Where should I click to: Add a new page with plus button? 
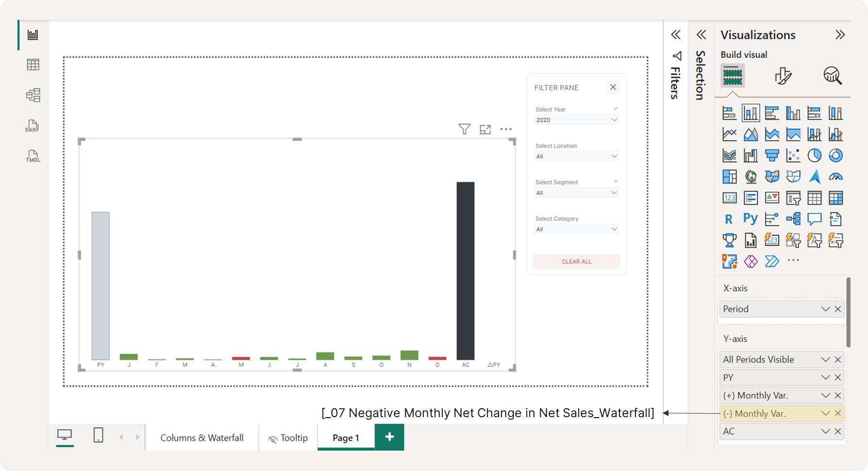tap(389, 437)
